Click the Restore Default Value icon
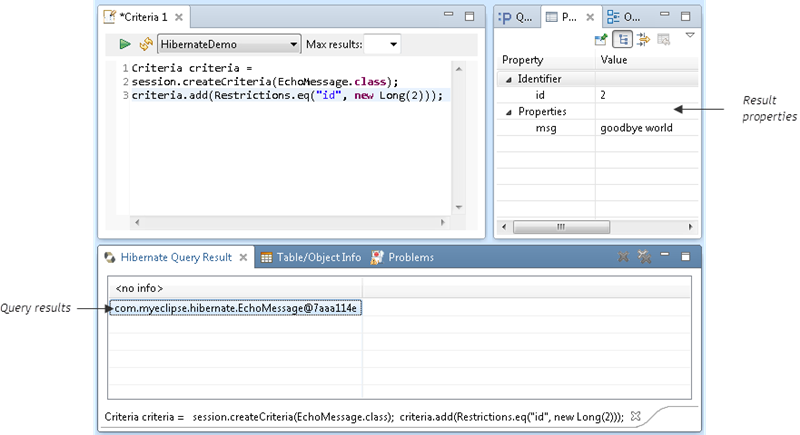This screenshot has height=435, width=800. (663, 39)
